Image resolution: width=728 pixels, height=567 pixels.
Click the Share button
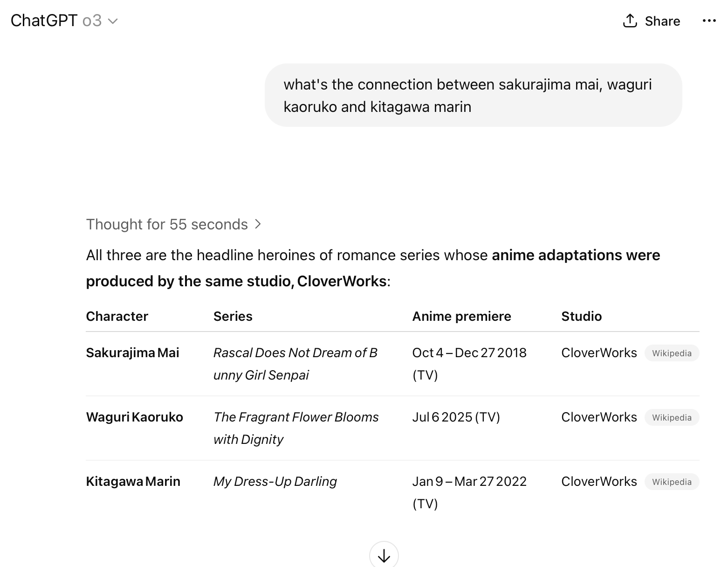pos(651,21)
